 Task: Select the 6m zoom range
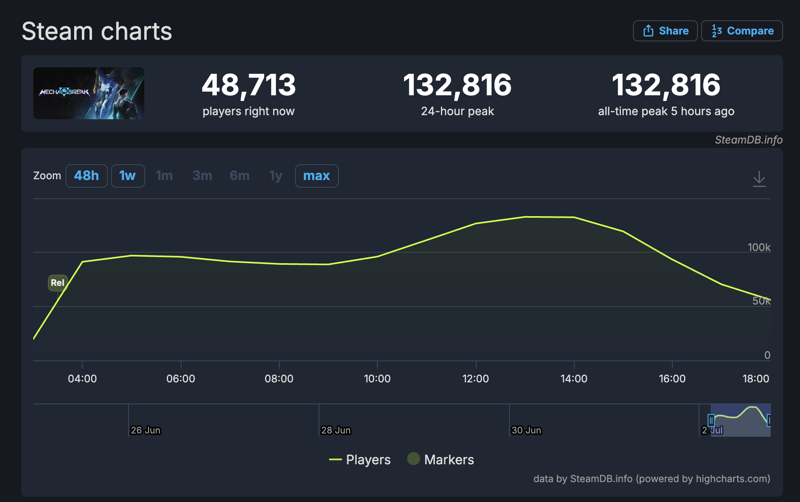[x=239, y=176]
